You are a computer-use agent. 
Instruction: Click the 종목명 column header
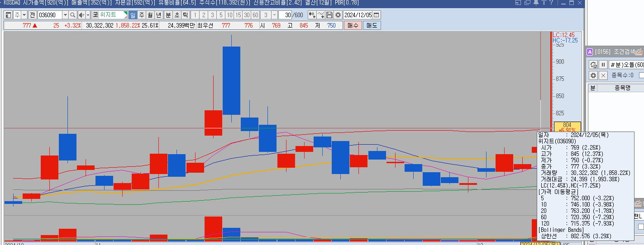pyautogui.click(x=622, y=88)
